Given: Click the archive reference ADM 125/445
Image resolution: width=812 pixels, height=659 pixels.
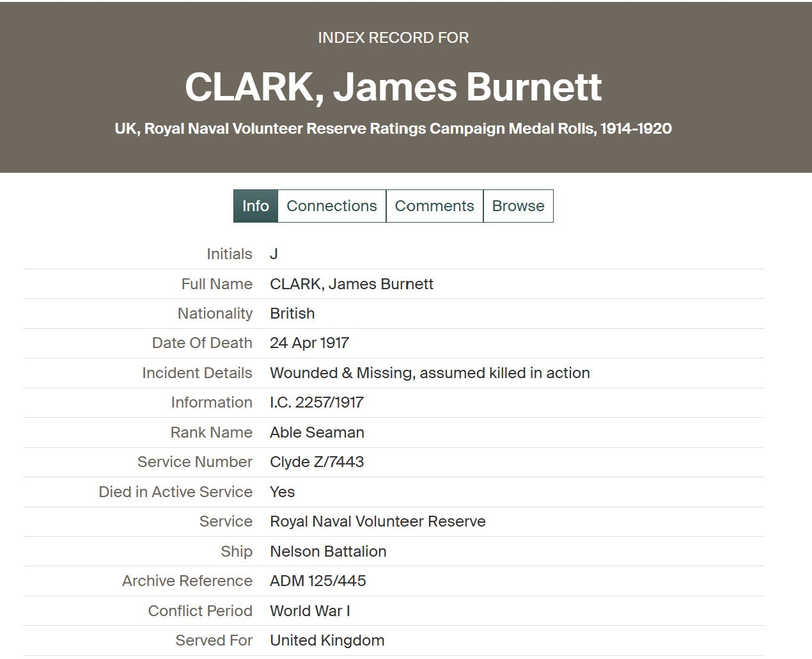Looking at the screenshot, I should click(318, 581).
